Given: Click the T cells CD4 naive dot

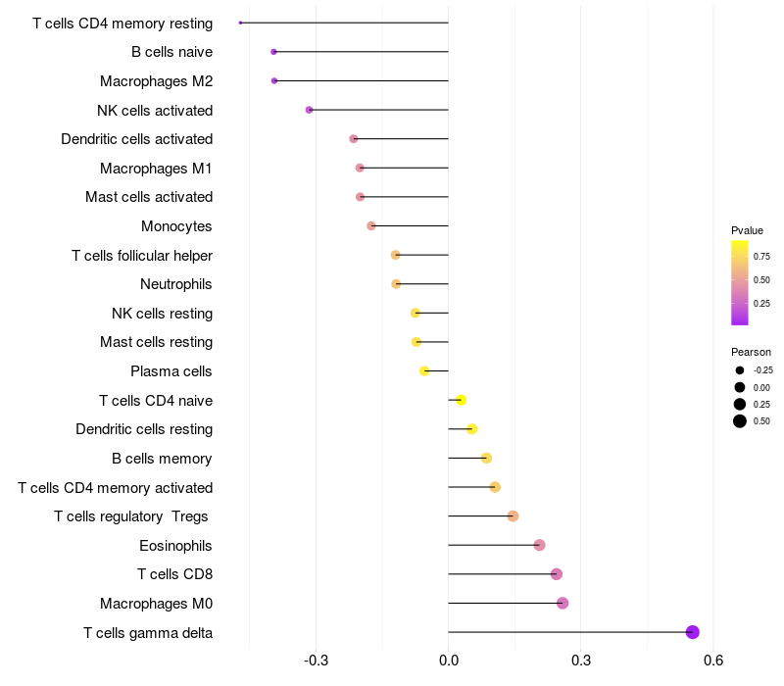Looking at the screenshot, I should [461, 400].
